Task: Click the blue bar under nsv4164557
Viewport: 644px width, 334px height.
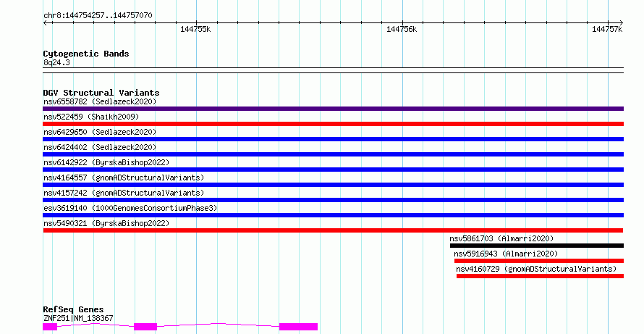Action: [333, 185]
